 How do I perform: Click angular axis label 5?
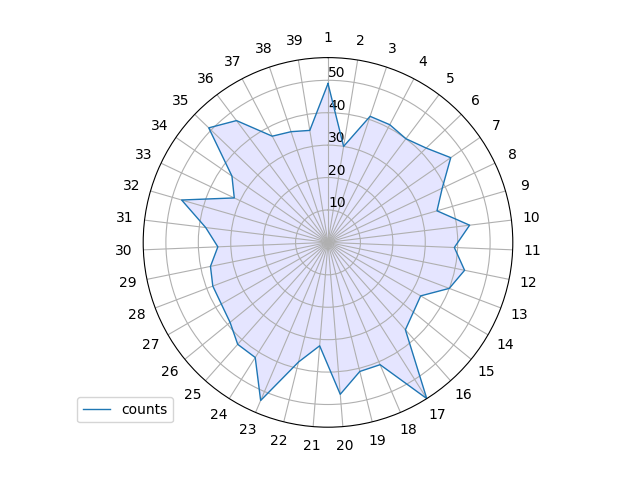[x=450, y=78]
